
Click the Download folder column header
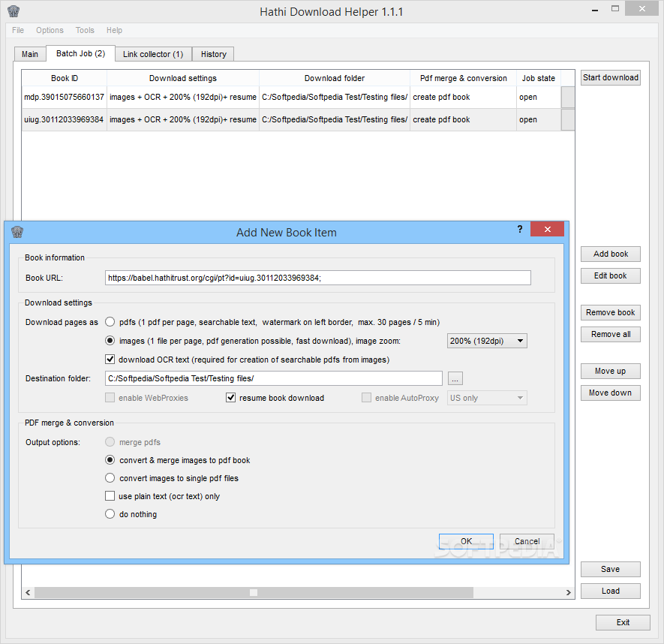(x=335, y=78)
